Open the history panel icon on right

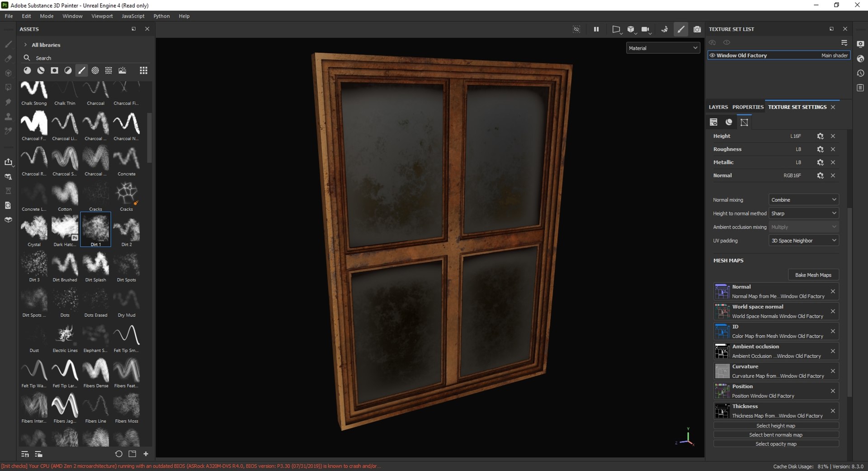click(860, 73)
